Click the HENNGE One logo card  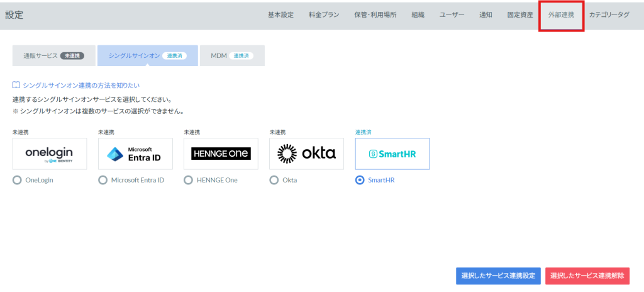coord(221,154)
